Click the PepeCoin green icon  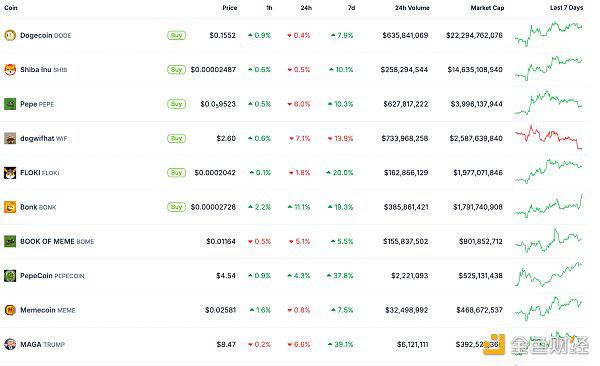10,276
